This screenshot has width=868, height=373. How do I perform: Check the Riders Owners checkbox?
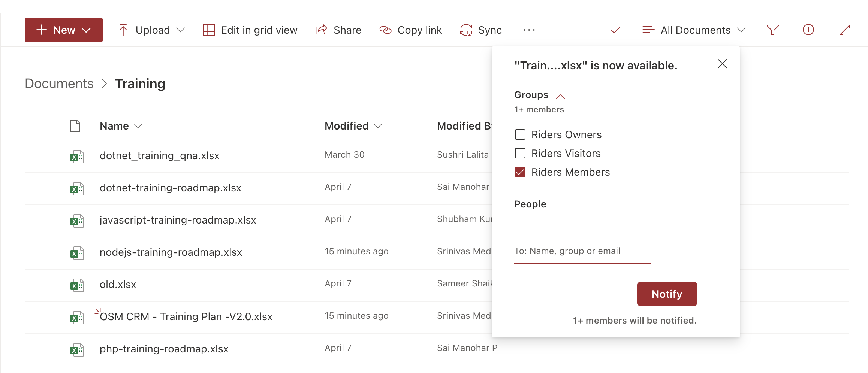pos(520,134)
